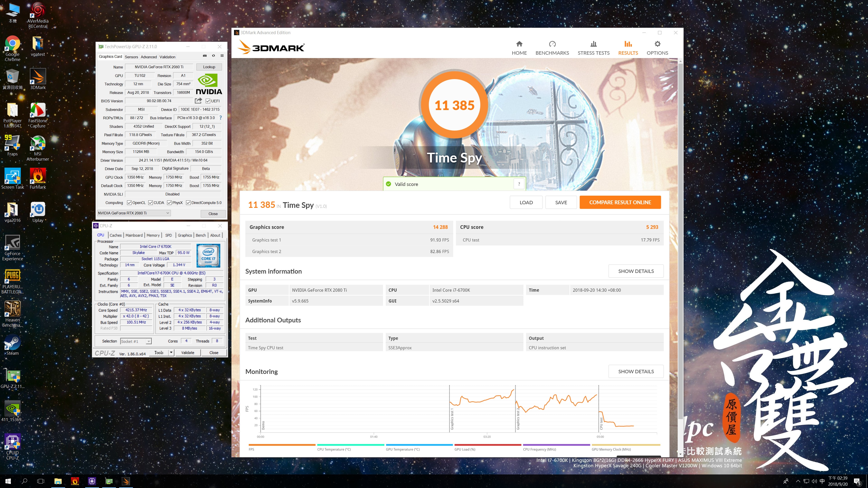Show hidden system tray icons

pos(798,481)
